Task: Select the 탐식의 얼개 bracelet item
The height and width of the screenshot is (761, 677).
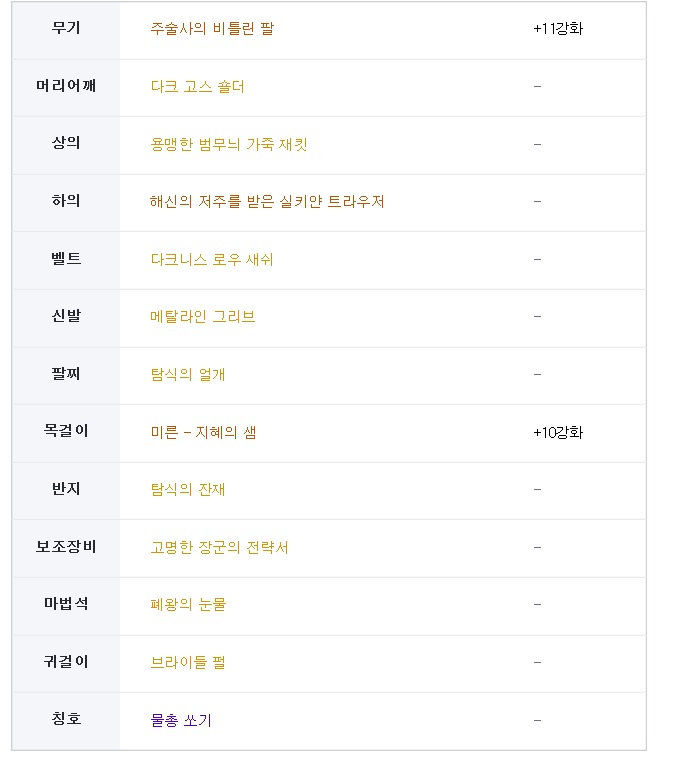Action: coord(188,375)
